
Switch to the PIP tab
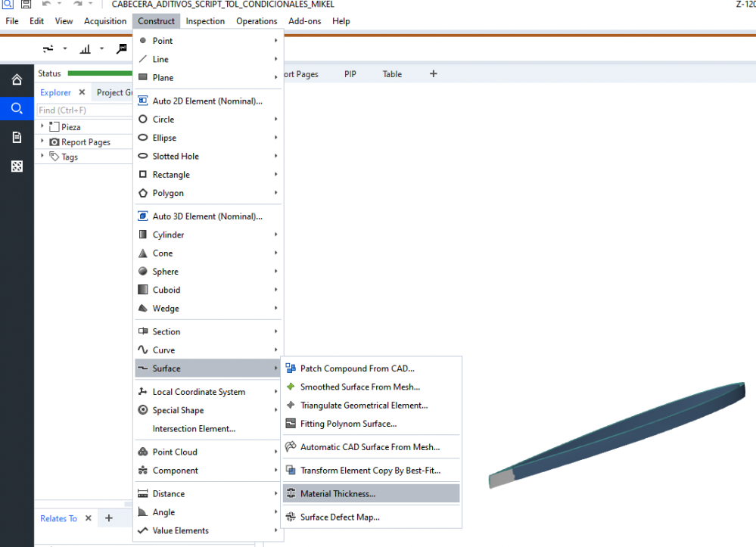(350, 74)
